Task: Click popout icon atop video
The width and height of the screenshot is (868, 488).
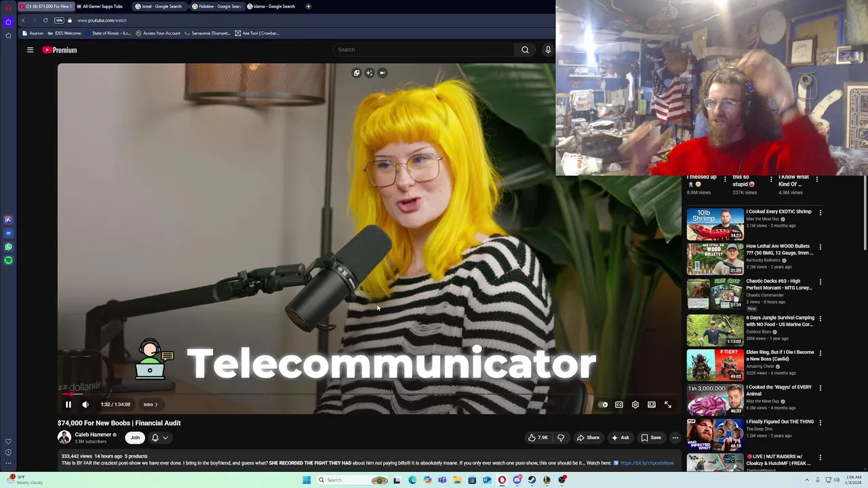Action: tap(357, 73)
